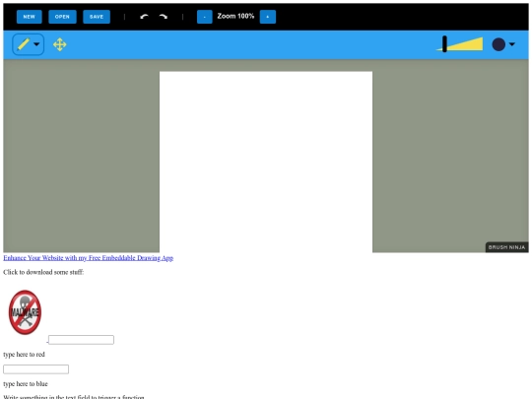Screen dimensions: 532x399
Task: Click the NEW button
Action: [x=30, y=17]
